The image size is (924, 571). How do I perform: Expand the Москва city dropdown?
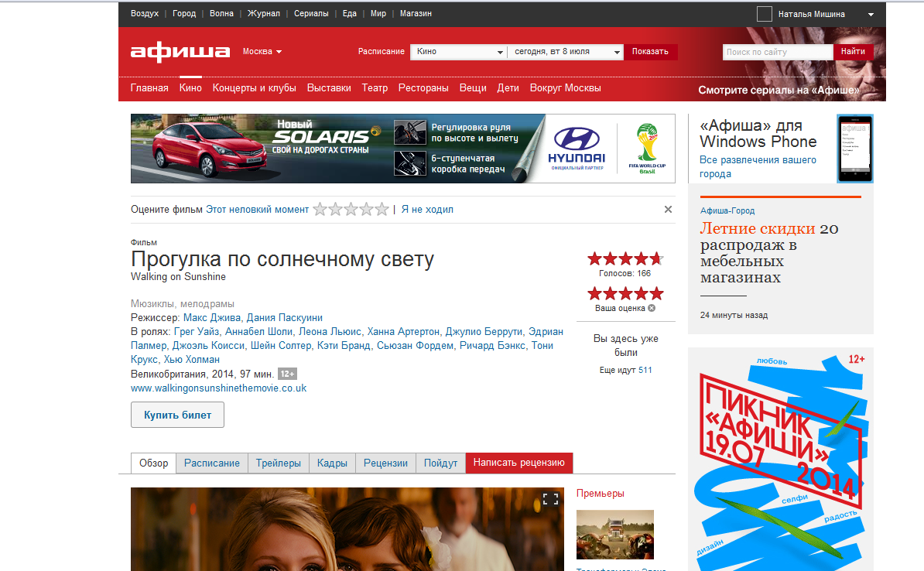click(262, 51)
